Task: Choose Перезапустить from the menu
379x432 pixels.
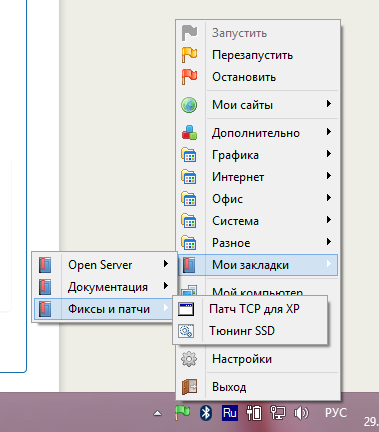Action: pyautogui.click(x=258, y=55)
